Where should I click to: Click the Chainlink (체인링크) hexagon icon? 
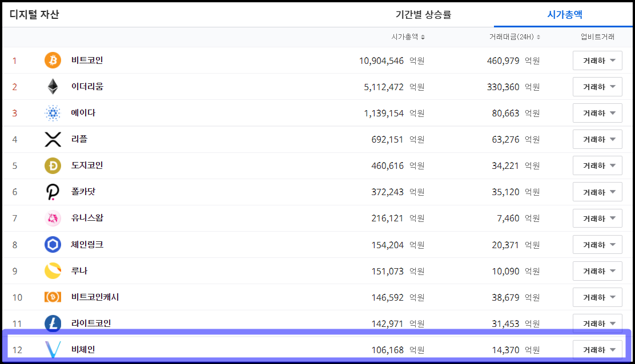coord(53,245)
